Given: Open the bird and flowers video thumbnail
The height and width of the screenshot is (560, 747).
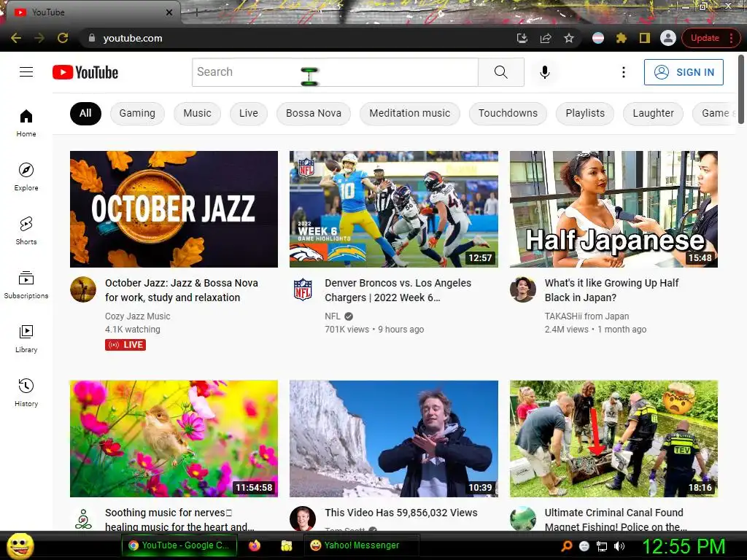Looking at the screenshot, I should 174,438.
